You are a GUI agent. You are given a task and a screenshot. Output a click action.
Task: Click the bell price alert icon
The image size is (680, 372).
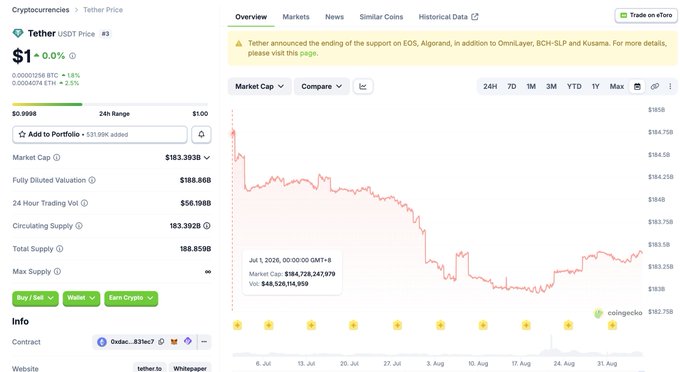point(201,134)
